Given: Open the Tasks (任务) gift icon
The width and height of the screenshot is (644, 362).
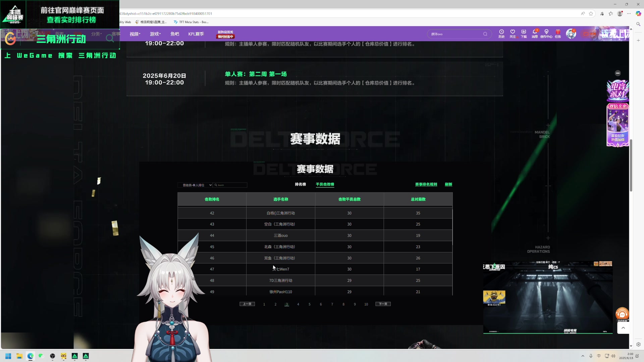Looking at the screenshot, I should (558, 34).
